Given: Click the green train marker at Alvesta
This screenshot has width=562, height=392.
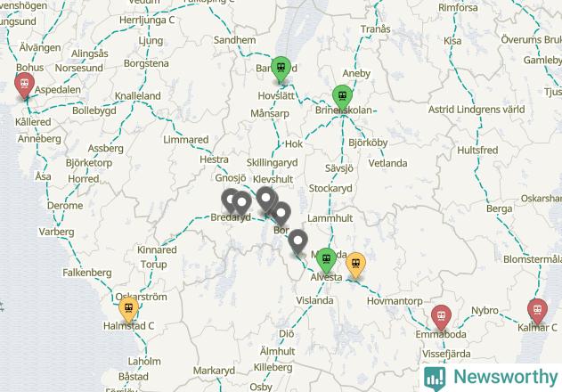Looking at the screenshot, I should point(326,261).
